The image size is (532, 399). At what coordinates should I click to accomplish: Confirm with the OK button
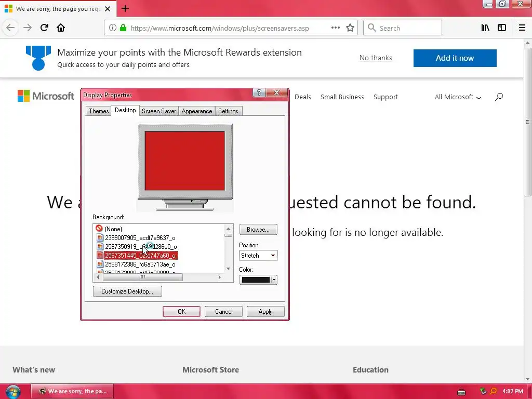pyautogui.click(x=181, y=312)
